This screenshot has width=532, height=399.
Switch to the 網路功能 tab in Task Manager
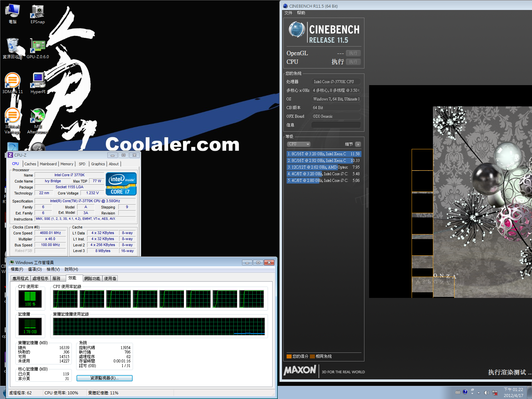(92, 279)
